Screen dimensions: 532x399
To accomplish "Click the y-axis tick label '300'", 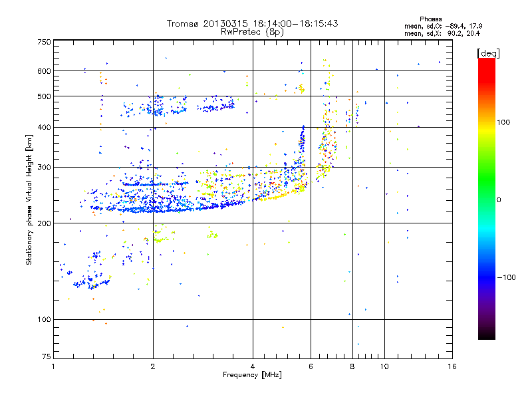I will (44, 168).
